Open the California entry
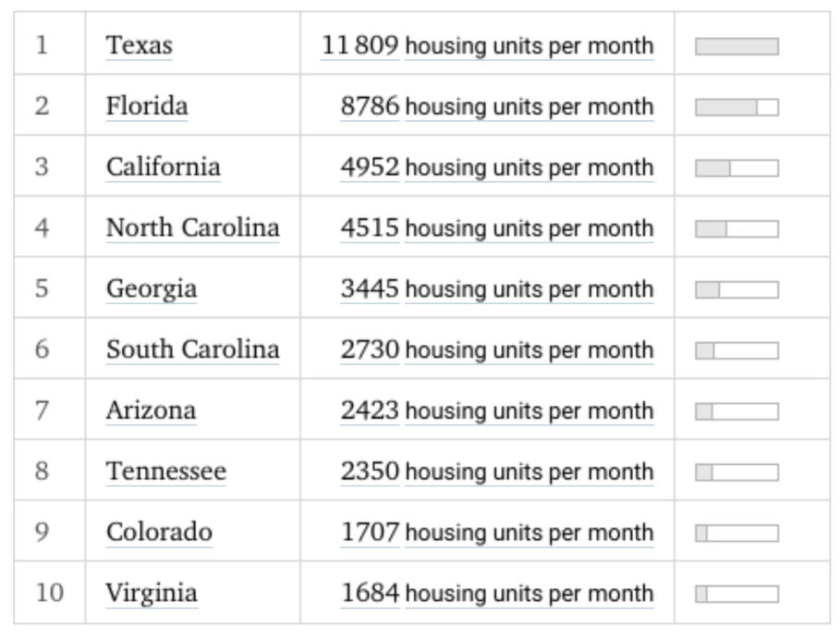840x637 pixels. click(x=163, y=167)
